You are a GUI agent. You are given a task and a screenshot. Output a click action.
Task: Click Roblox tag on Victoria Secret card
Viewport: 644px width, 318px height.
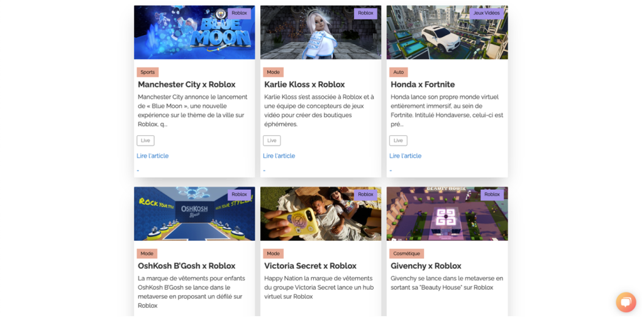point(365,194)
